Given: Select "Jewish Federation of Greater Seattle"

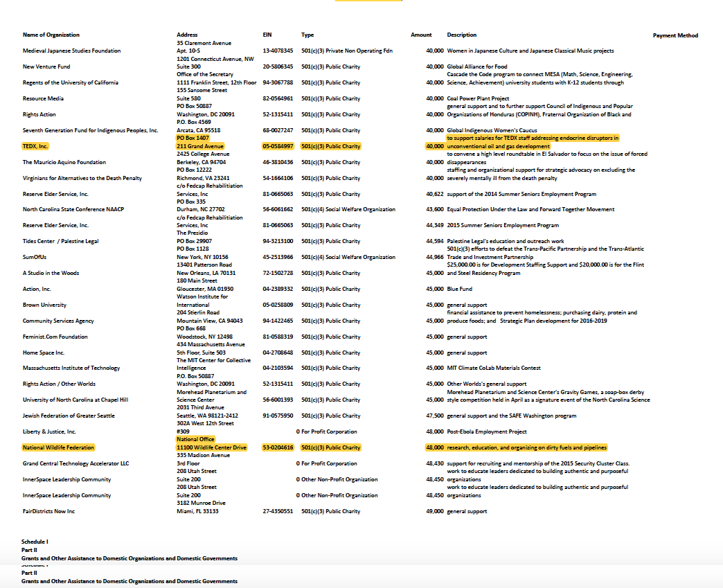Looking at the screenshot, I should (69, 416).
